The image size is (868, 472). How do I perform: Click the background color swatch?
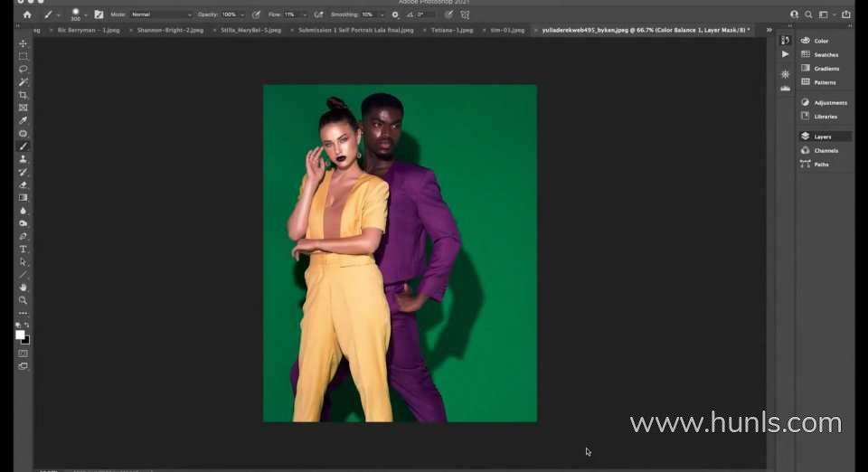26,341
